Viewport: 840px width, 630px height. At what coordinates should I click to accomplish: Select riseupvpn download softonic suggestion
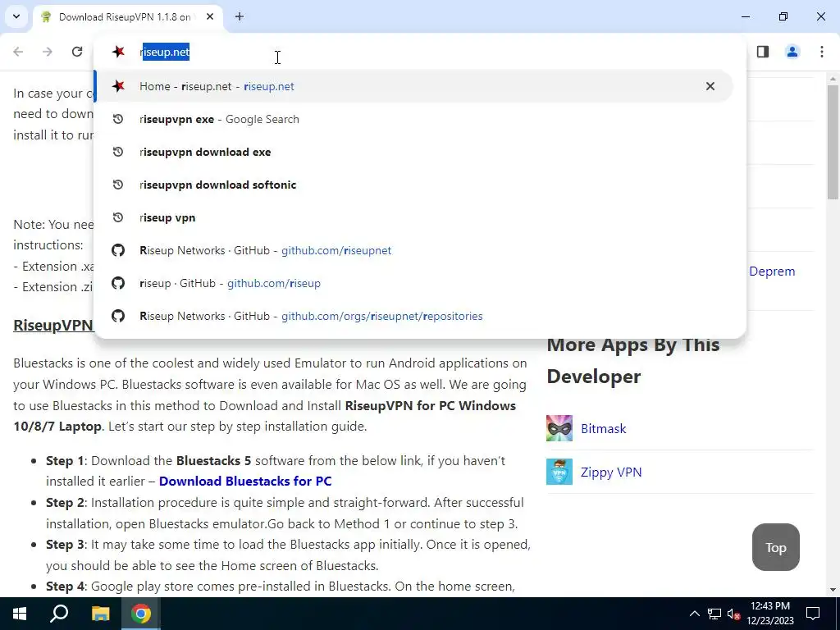pyautogui.click(x=413, y=185)
